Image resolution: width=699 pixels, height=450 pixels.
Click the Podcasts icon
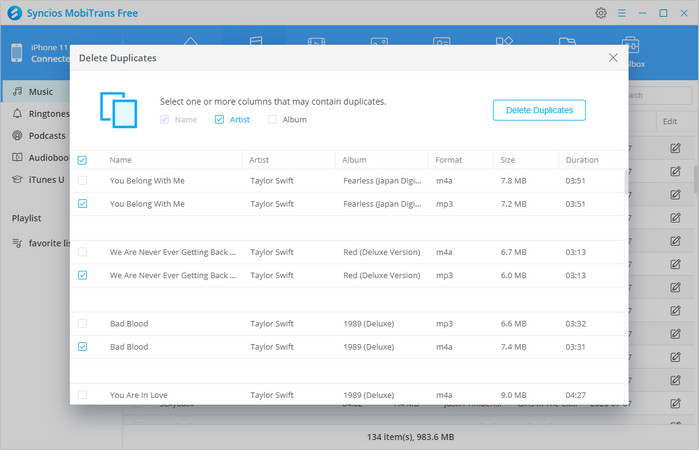[17, 135]
